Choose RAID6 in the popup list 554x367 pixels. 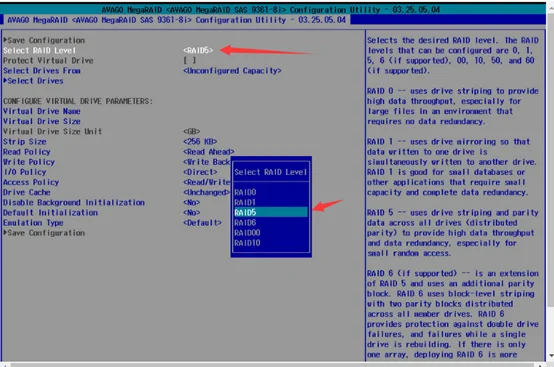coord(245,223)
